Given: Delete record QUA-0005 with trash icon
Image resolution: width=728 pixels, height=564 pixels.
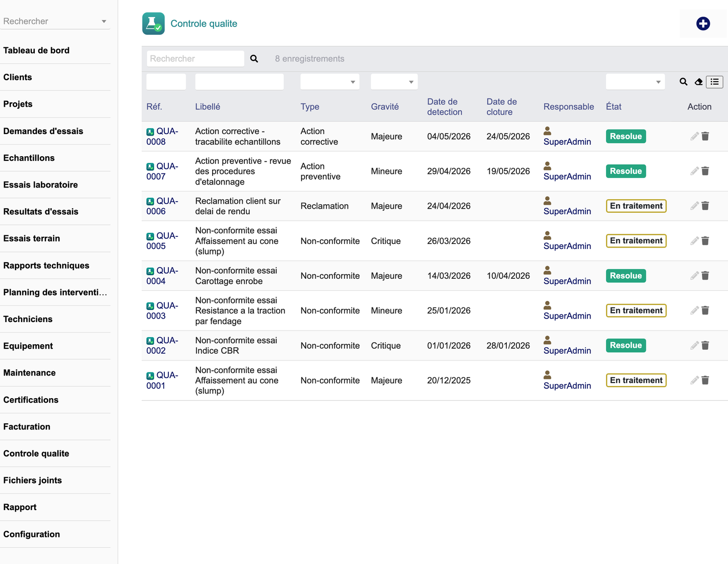Looking at the screenshot, I should (705, 241).
